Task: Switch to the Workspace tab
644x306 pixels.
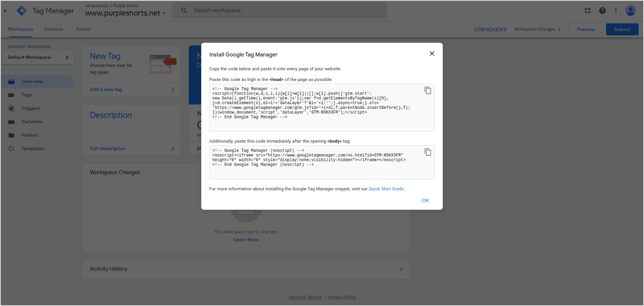Action: click(21, 29)
